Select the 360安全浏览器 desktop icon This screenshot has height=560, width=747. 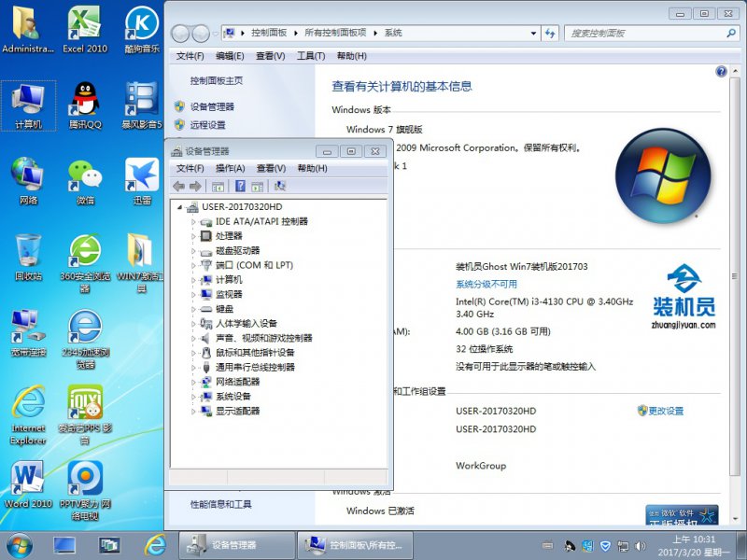click(85, 263)
